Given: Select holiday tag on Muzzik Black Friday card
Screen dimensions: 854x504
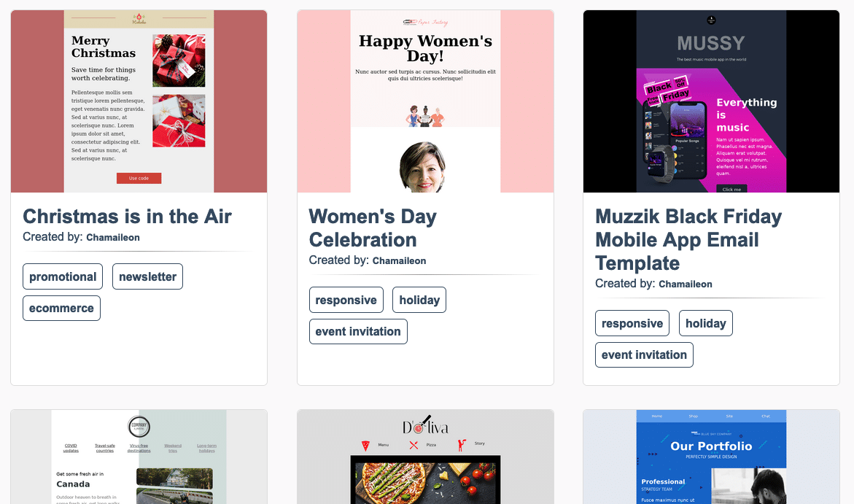Looking at the screenshot, I should click(706, 324).
